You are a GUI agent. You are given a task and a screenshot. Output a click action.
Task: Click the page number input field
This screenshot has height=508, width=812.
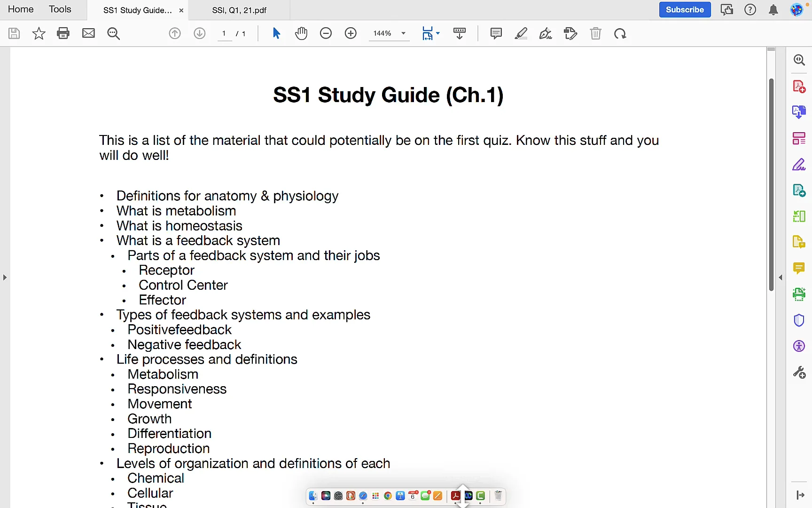point(224,33)
